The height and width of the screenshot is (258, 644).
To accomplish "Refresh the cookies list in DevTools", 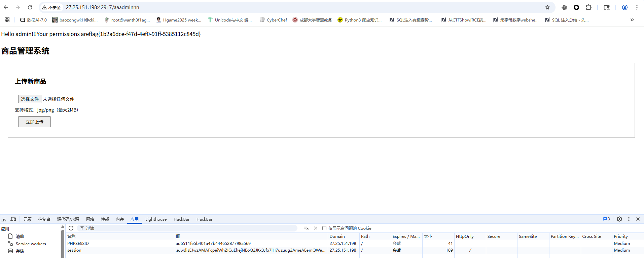I will pos(71,228).
